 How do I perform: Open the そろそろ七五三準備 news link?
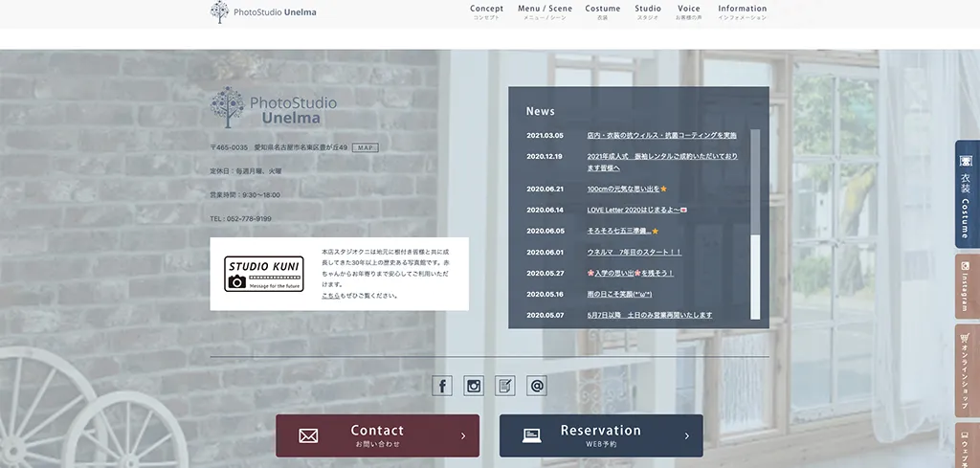[x=622, y=232]
